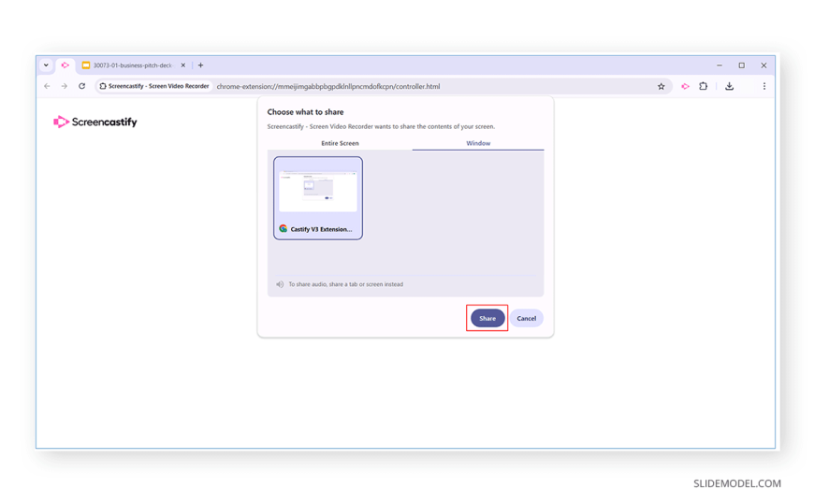The width and height of the screenshot is (814, 504).
Task: Click the Screencastify logo on the page
Action: [95, 122]
